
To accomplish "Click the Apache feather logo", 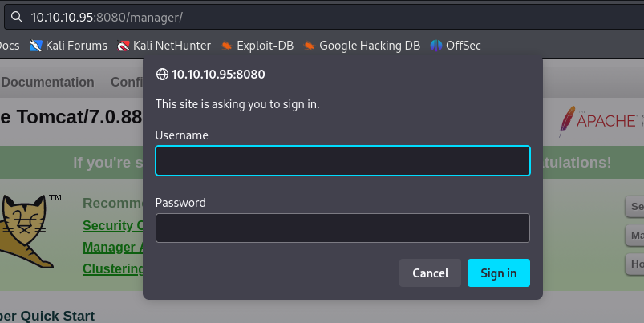I will [x=567, y=121].
